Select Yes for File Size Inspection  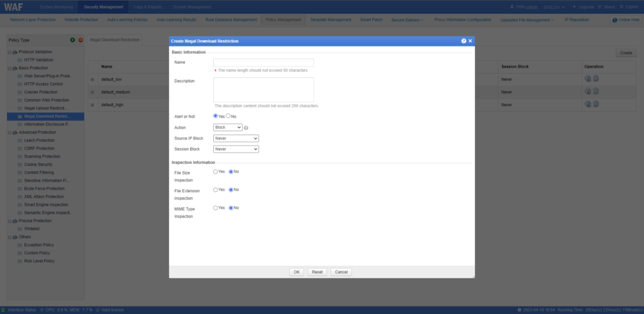point(216,171)
